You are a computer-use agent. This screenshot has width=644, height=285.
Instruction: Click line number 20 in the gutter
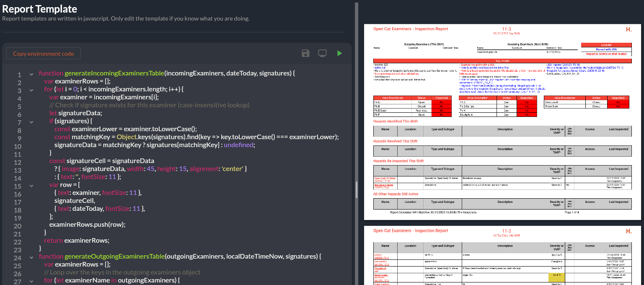(17, 226)
